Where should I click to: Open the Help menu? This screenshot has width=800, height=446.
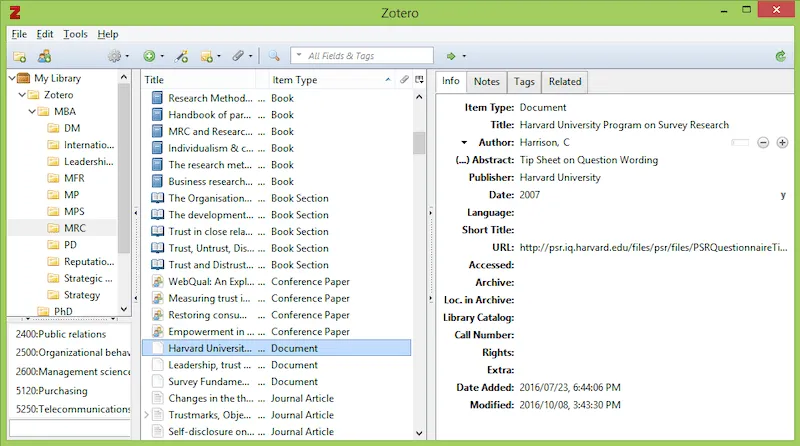(108, 34)
